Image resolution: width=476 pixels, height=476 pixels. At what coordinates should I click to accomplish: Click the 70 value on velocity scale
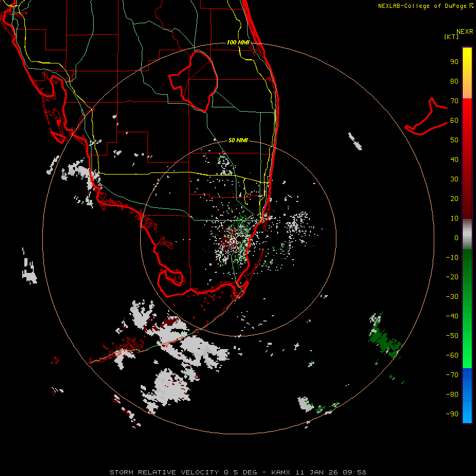point(454,101)
